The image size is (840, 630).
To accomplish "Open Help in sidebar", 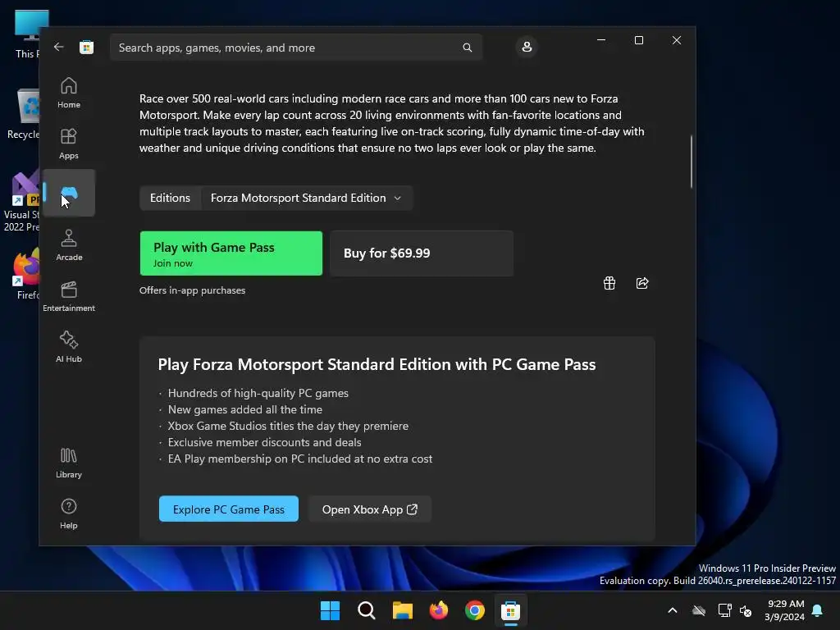I will coord(69,514).
